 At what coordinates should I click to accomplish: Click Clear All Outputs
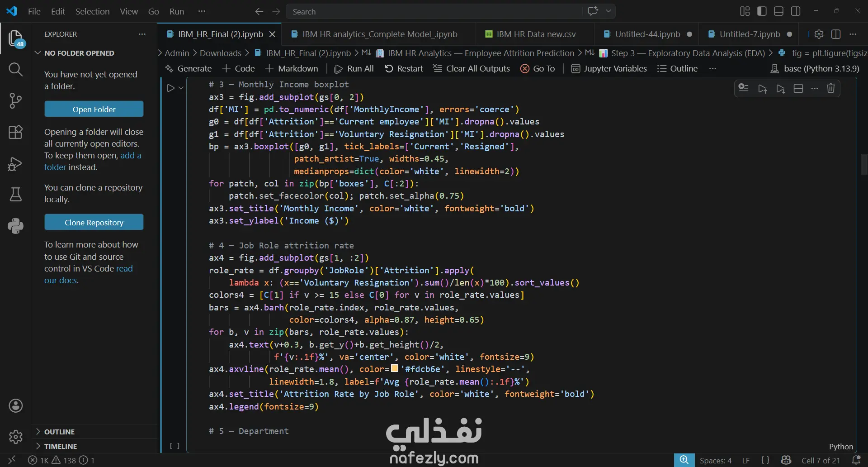[x=472, y=68]
